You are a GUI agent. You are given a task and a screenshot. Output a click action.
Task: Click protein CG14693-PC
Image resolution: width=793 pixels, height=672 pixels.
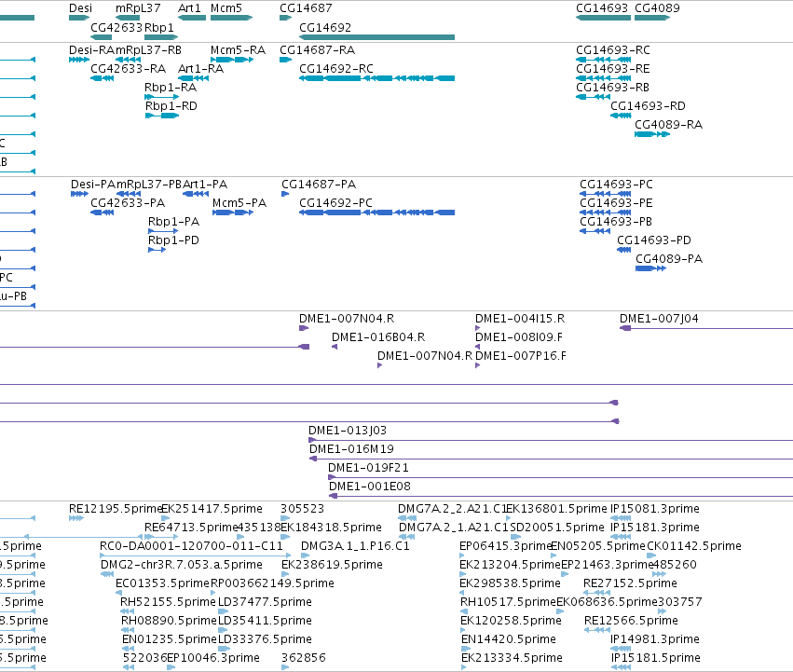click(x=606, y=194)
